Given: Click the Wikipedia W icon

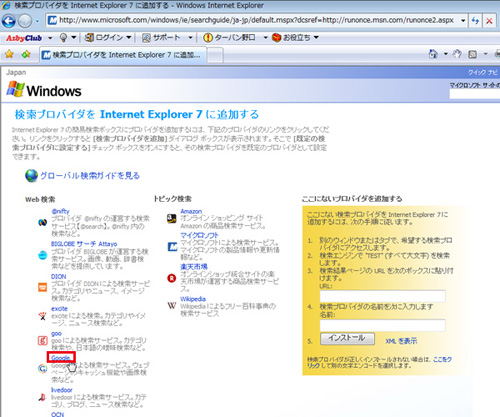Looking at the screenshot, I should [x=172, y=305].
